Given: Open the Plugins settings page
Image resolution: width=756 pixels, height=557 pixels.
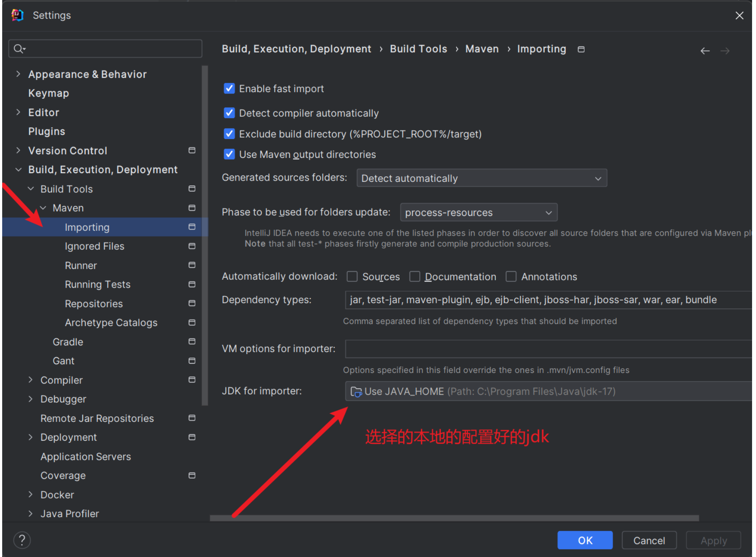Looking at the screenshot, I should pyautogui.click(x=47, y=131).
